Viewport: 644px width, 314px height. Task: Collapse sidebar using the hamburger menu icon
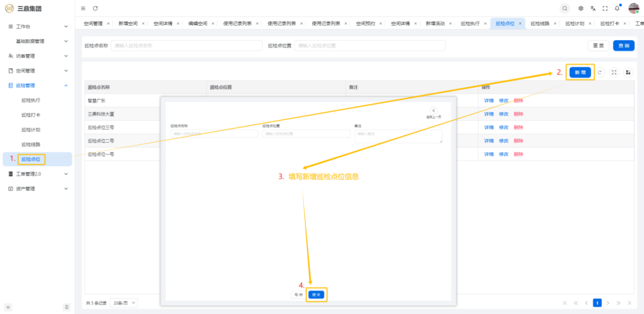pyautogui.click(x=83, y=8)
